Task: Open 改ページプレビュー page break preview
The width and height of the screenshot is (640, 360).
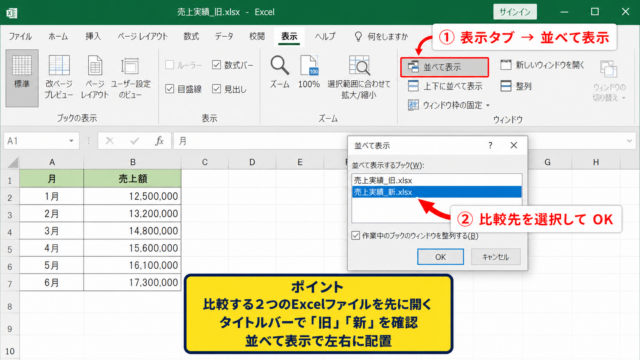Action: 59,78
